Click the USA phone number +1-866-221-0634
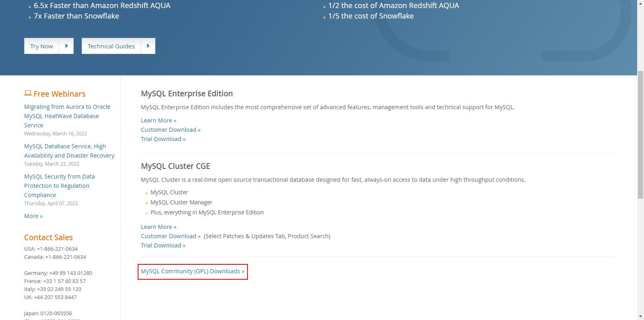Viewport: 644px width, 320px height. (57, 249)
